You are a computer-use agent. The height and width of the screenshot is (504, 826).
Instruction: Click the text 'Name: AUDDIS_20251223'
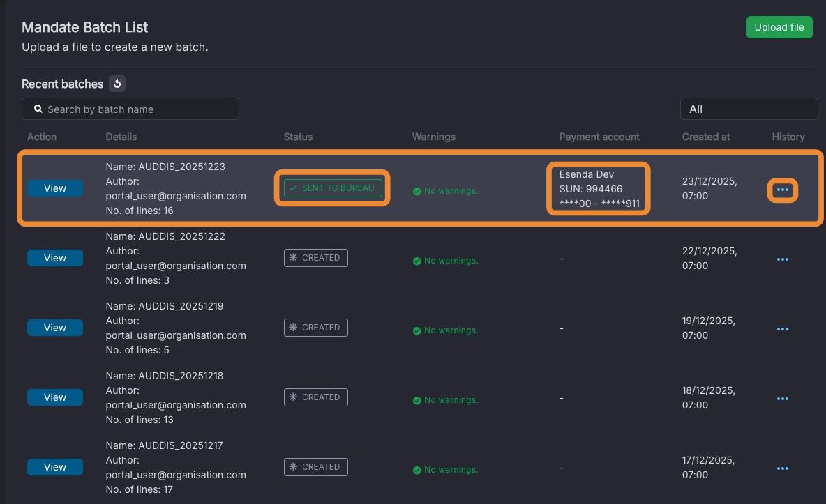165,167
